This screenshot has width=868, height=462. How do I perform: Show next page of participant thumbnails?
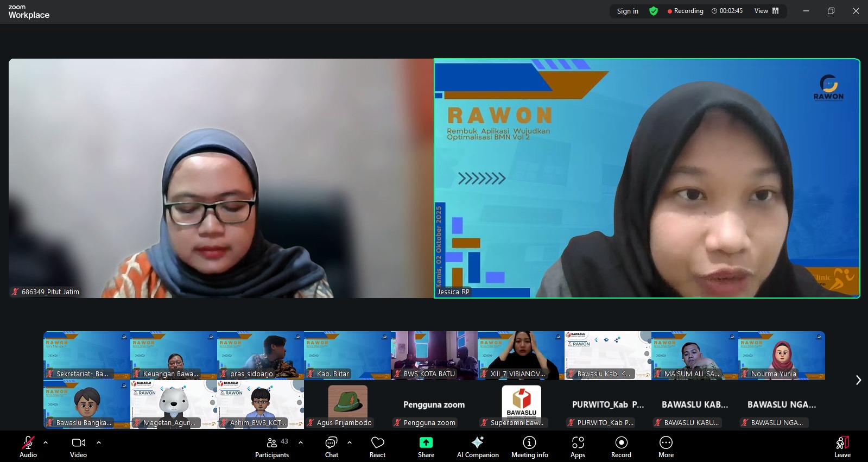[x=858, y=380]
